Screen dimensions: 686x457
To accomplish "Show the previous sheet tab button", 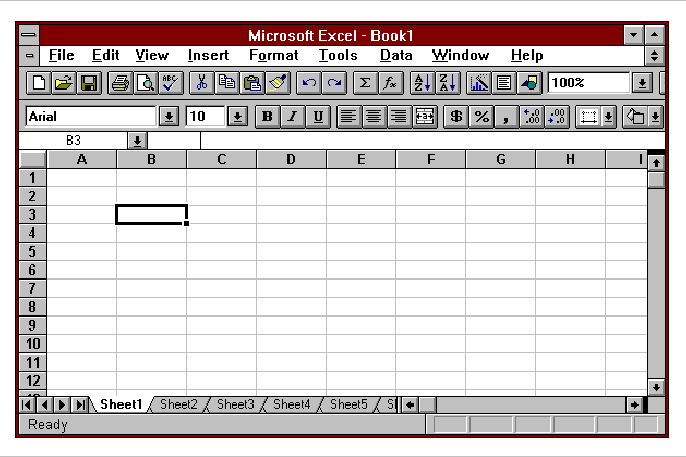I will click(45, 405).
